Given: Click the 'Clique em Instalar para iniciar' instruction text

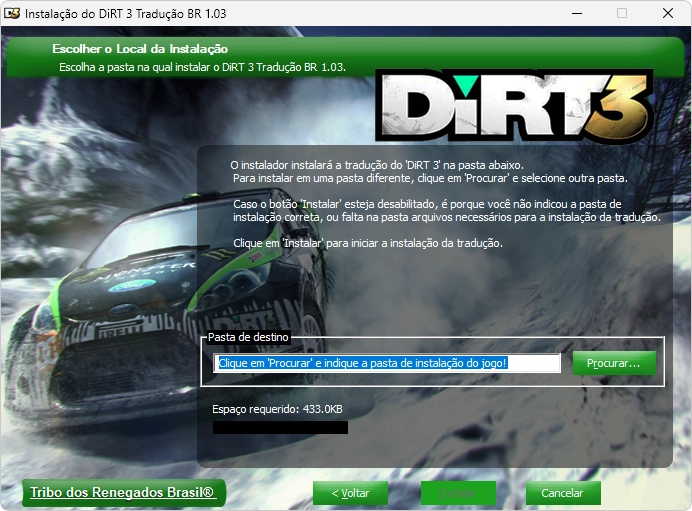Looking at the screenshot, I should [368, 243].
